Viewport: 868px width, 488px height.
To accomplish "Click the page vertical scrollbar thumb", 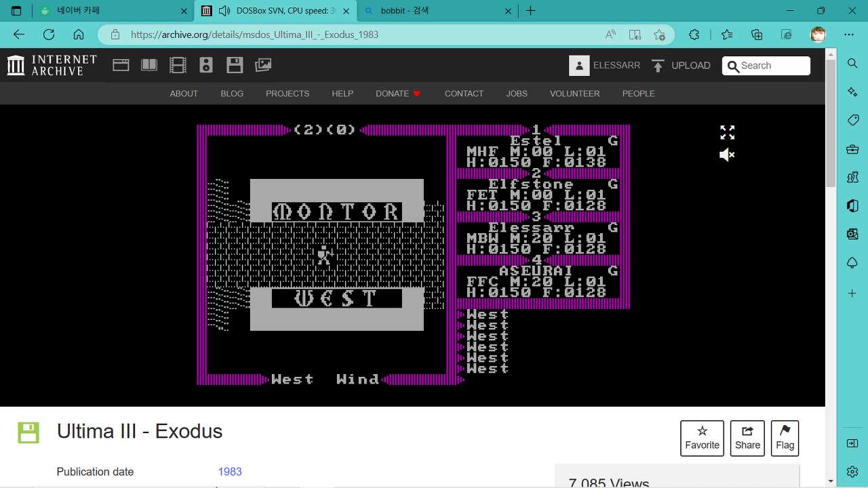I will tap(831, 123).
